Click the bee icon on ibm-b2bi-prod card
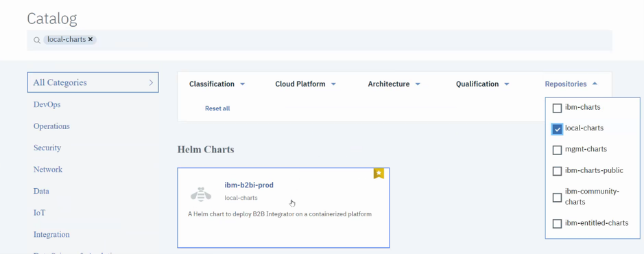The height and width of the screenshot is (254, 644). (x=201, y=194)
